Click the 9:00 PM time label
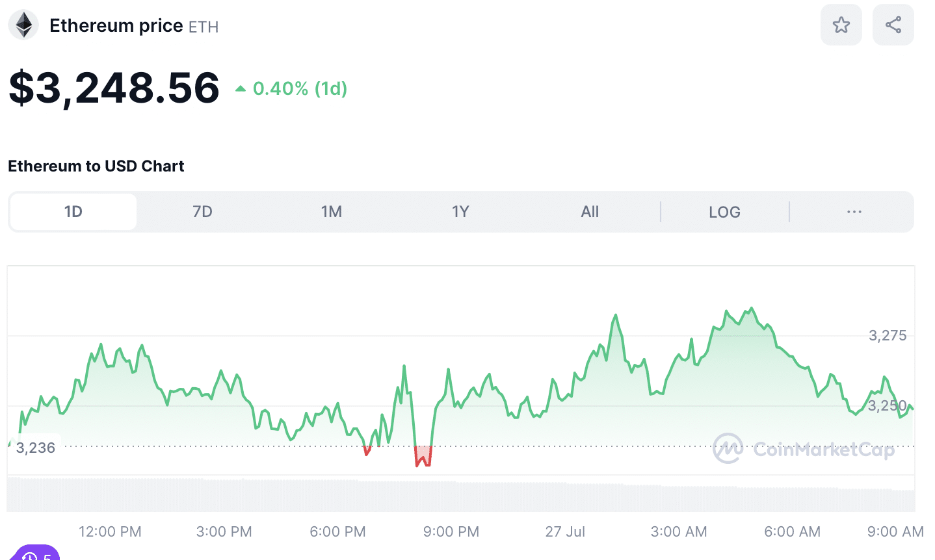935x560 pixels. click(x=451, y=531)
